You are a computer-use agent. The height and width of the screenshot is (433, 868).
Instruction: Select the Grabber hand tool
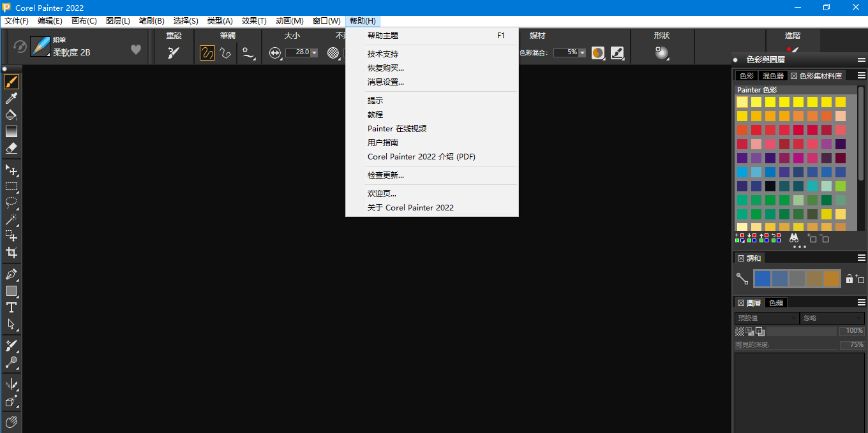click(x=11, y=422)
